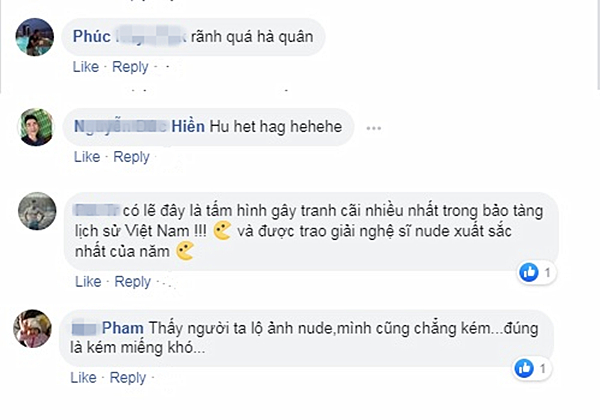Like Pham's comment
600x420 pixels.
(86, 378)
